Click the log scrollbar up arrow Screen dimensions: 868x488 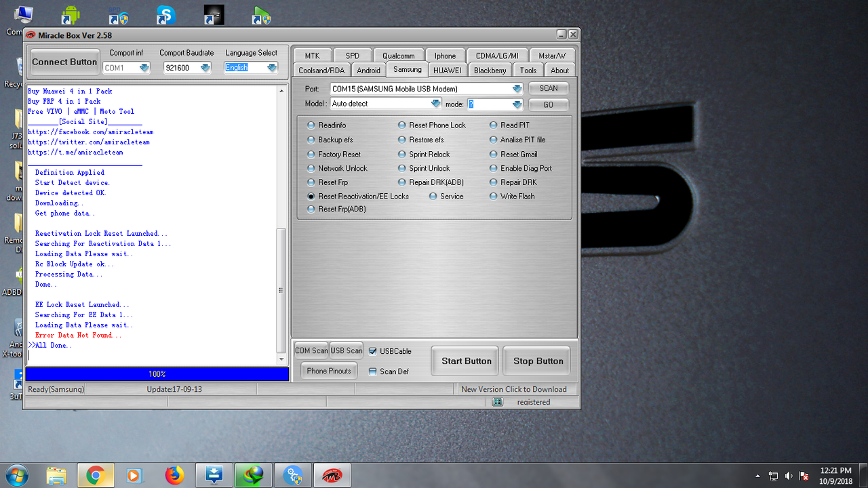281,90
